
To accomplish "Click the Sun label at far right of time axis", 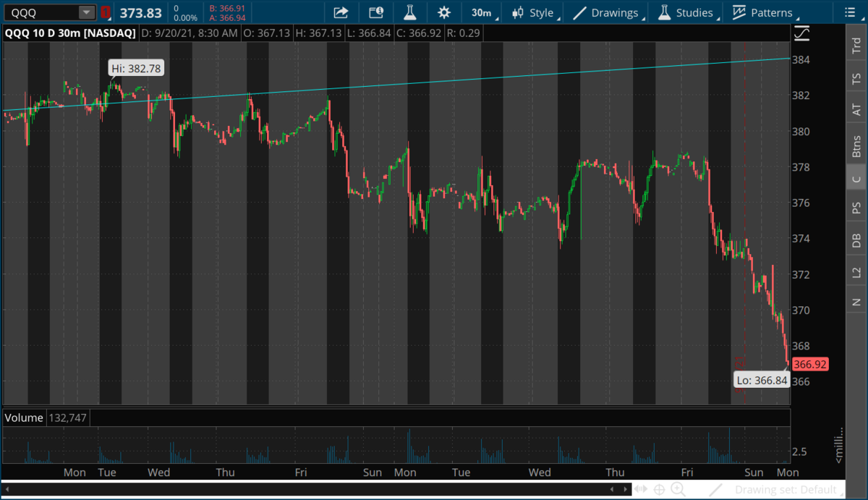I will (754, 473).
